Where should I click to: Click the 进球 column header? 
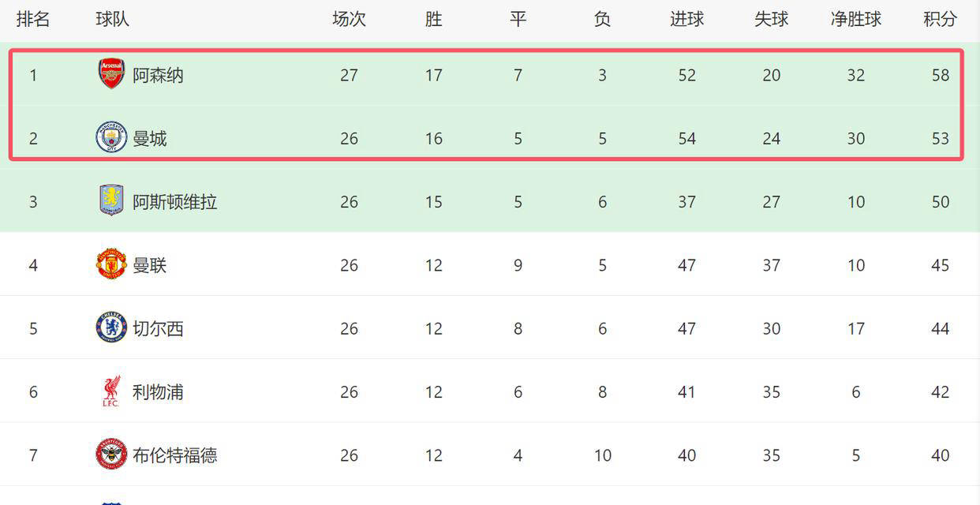[x=686, y=19]
